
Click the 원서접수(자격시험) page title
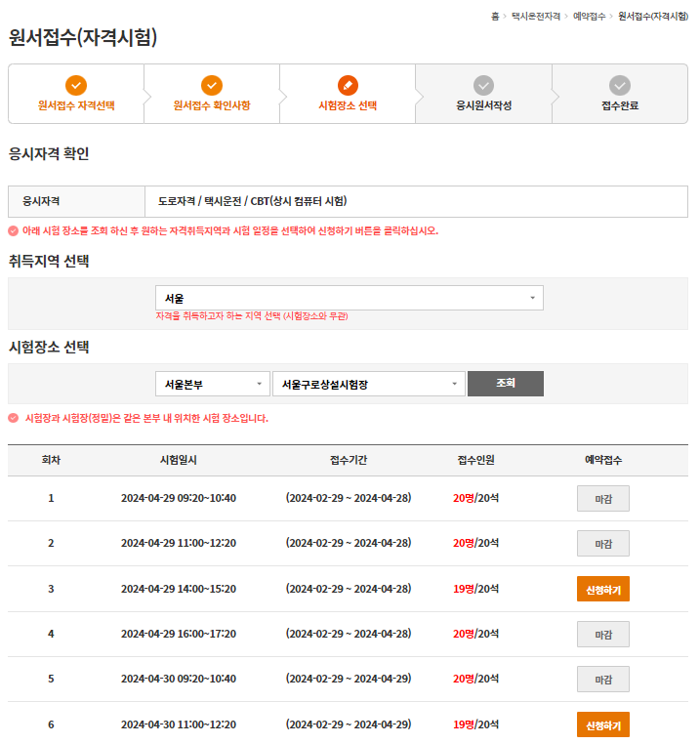83,37
